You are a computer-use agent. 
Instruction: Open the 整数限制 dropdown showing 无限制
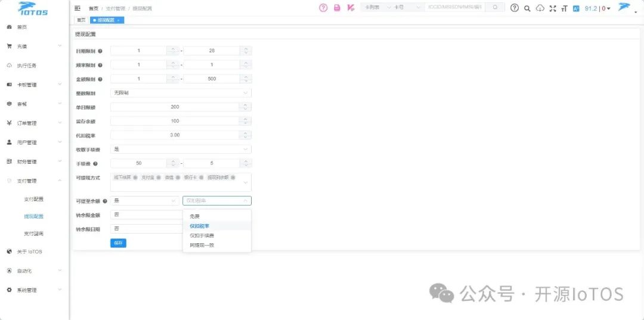[x=181, y=93]
